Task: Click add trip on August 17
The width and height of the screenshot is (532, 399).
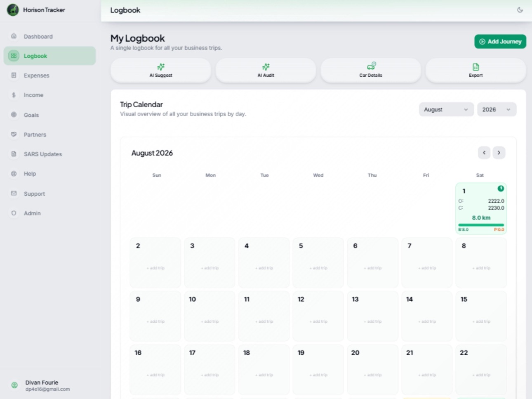Action: click(x=210, y=375)
